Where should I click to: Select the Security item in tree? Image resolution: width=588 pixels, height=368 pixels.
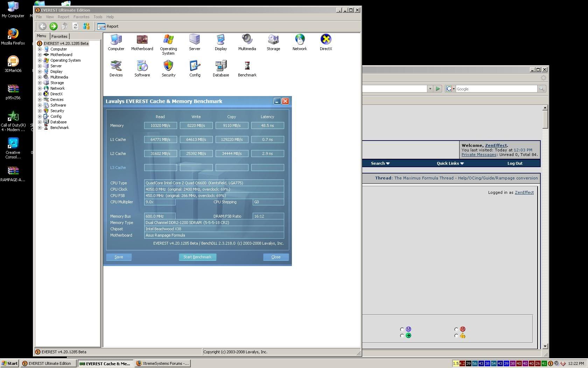(57, 111)
